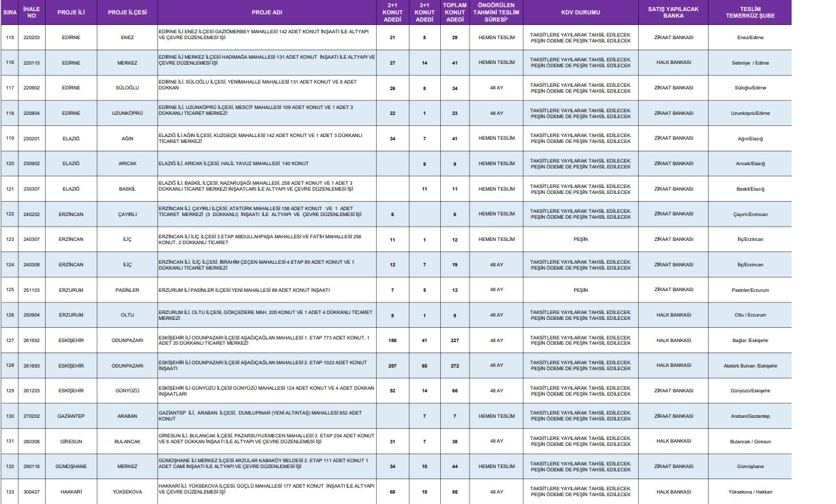Click the Oltu / Erzurum branch cell

tap(750, 315)
